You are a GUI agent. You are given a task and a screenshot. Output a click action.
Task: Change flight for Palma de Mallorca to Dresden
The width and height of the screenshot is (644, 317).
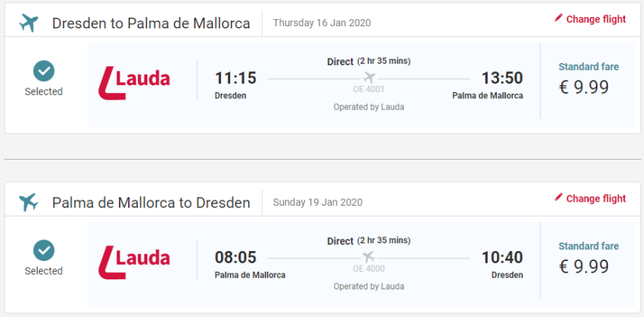click(595, 199)
